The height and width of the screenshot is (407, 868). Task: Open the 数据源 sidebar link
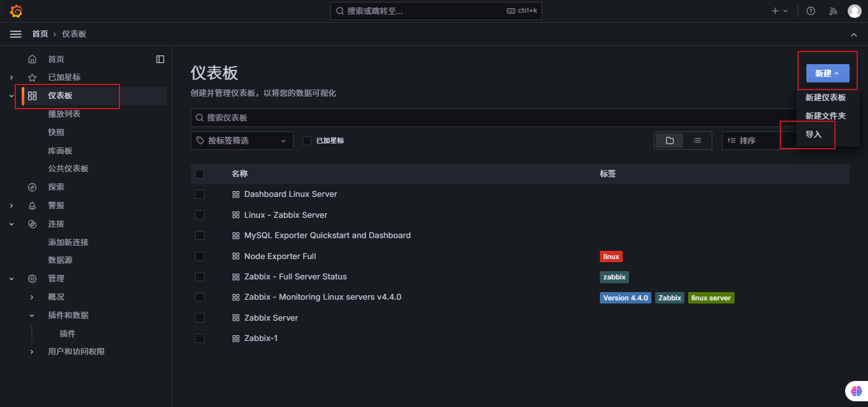click(60, 260)
